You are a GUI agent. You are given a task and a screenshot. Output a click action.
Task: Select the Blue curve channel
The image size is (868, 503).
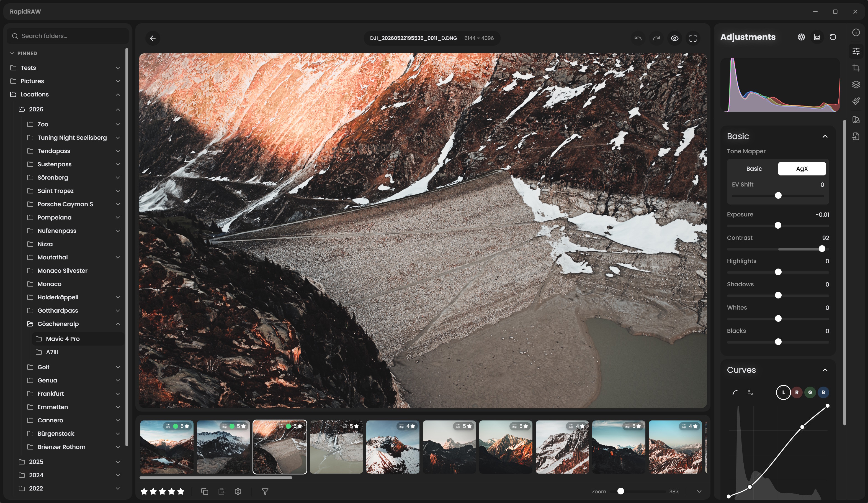[x=823, y=392]
